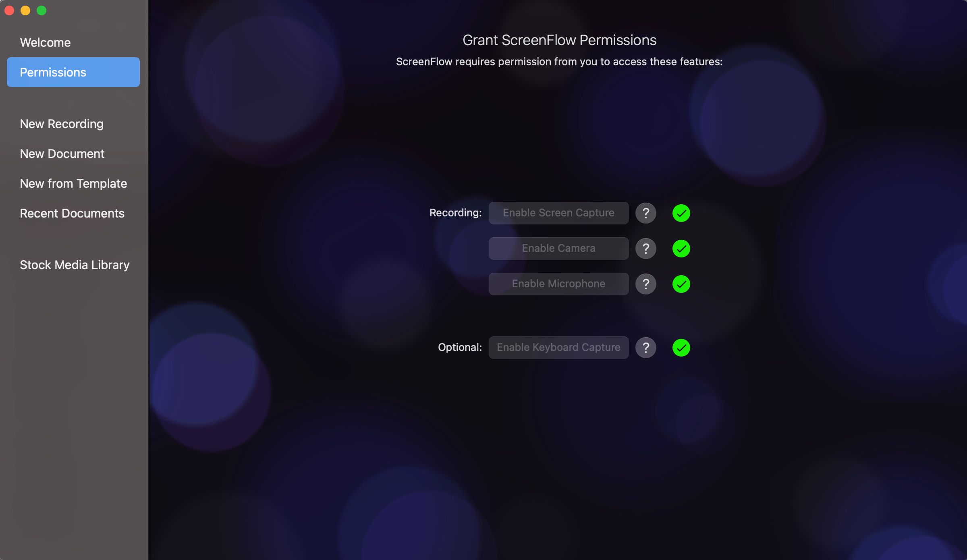967x560 pixels.
Task: Click the Camera permission checkmark icon
Action: 681,248
